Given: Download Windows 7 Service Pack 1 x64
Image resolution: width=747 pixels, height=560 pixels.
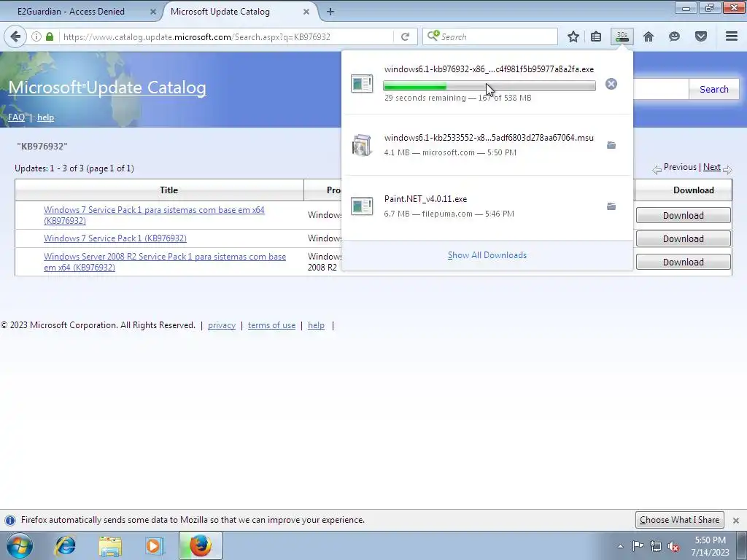Looking at the screenshot, I should click(x=683, y=215).
